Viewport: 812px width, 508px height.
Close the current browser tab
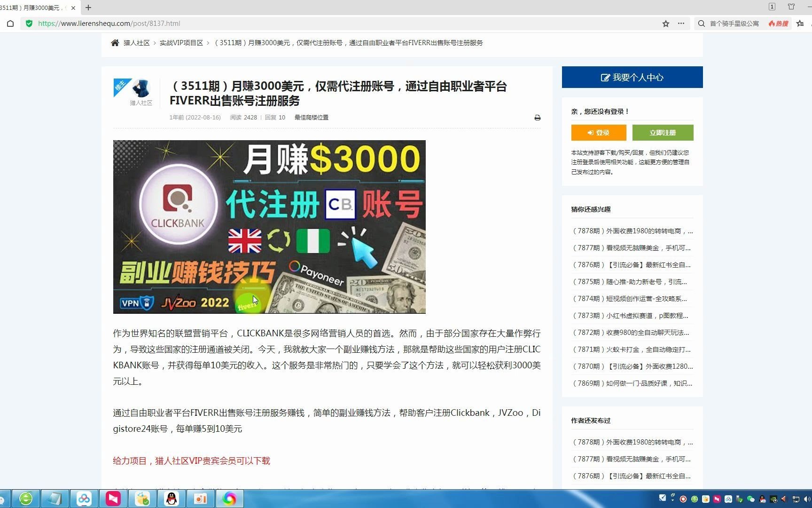pyautogui.click(x=73, y=8)
